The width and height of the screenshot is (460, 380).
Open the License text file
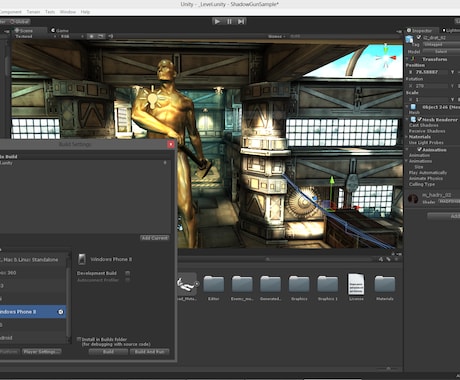coord(356,284)
